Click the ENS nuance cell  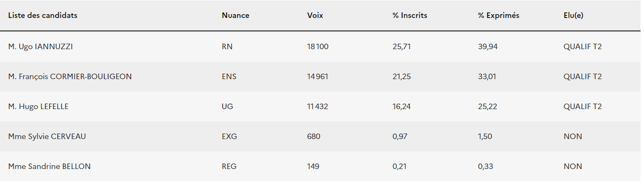pos(229,77)
